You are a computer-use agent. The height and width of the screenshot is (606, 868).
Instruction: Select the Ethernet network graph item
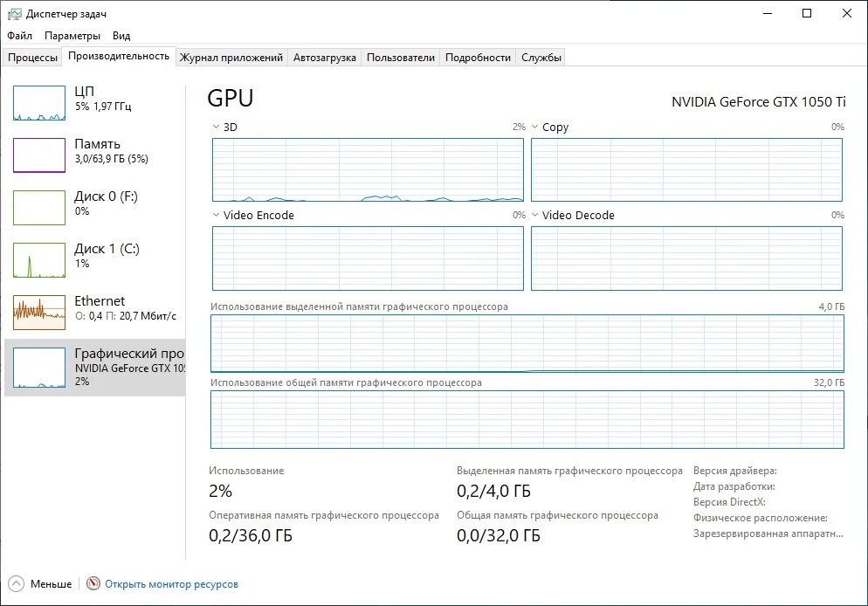(x=39, y=313)
